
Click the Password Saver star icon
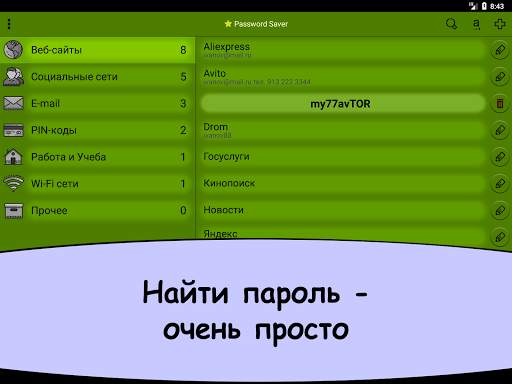pyautogui.click(x=228, y=24)
